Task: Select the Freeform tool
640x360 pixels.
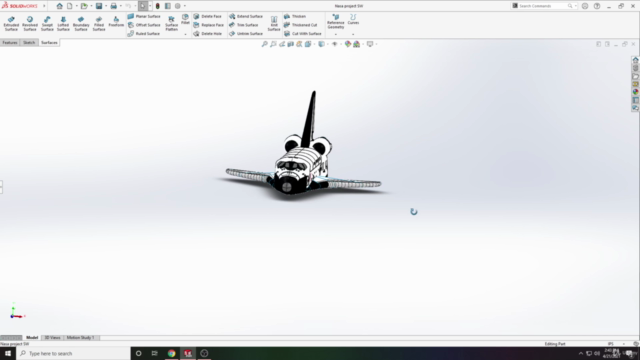Action: [x=116, y=22]
